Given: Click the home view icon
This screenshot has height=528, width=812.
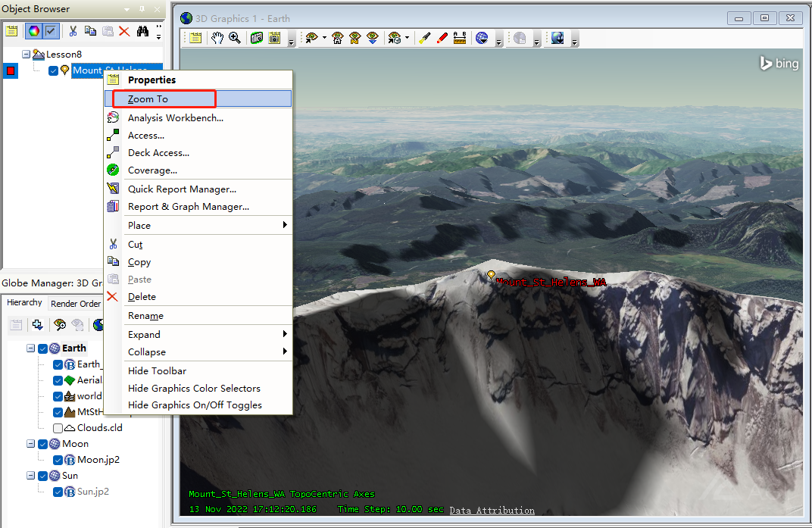Looking at the screenshot, I should pos(337,38).
